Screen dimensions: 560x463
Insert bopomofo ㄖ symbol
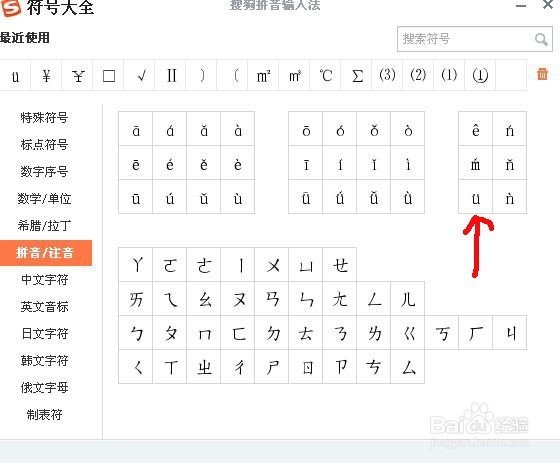(306, 367)
